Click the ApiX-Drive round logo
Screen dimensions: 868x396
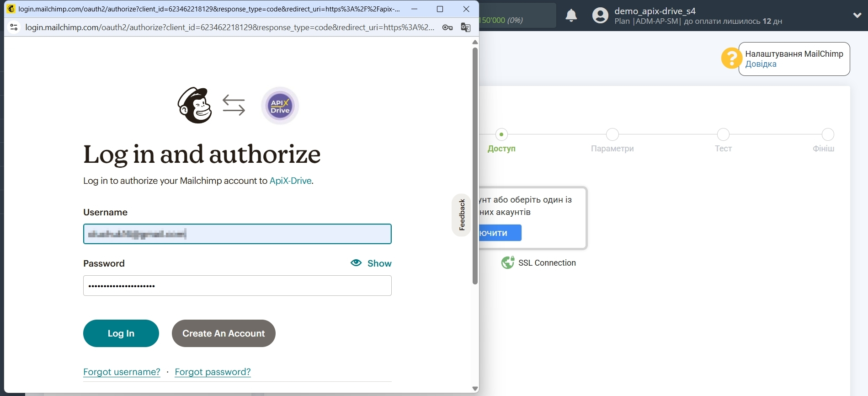click(280, 106)
